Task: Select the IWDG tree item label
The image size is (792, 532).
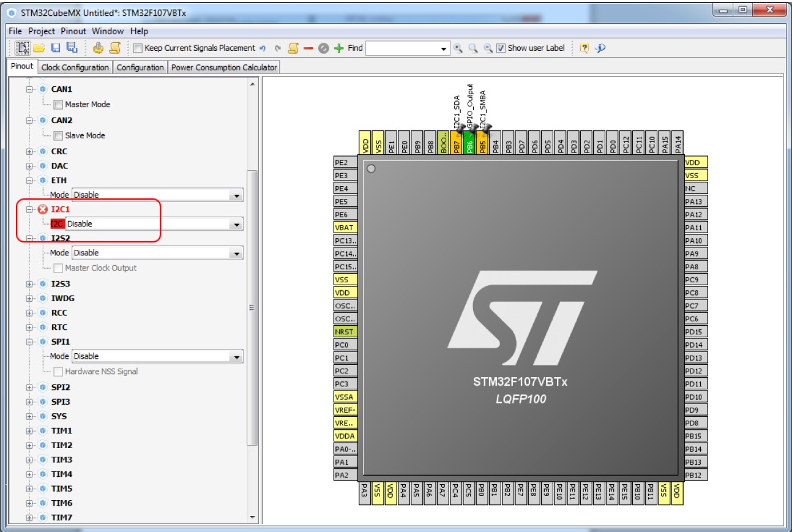Action: pyautogui.click(x=62, y=298)
